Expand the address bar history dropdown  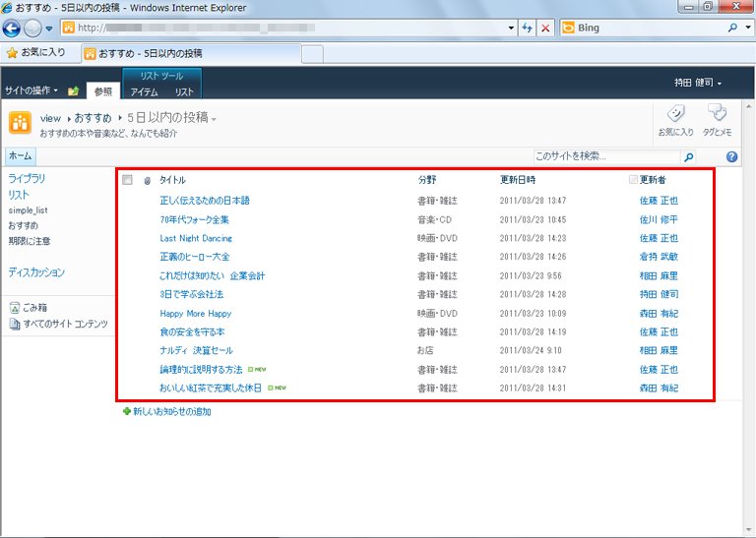click(x=511, y=28)
